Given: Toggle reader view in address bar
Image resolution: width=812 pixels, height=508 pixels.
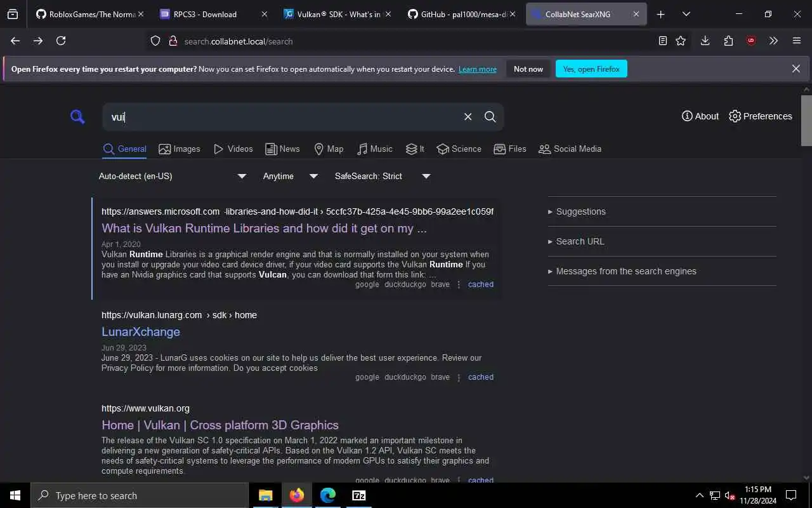Looking at the screenshot, I should point(662,41).
